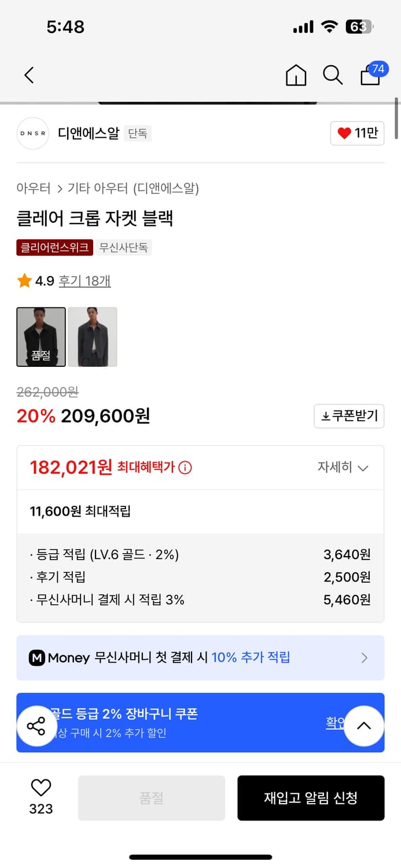The width and height of the screenshot is (401, 868).
Task: Select the second product photo thumbnail
Action: click(93, 337)
